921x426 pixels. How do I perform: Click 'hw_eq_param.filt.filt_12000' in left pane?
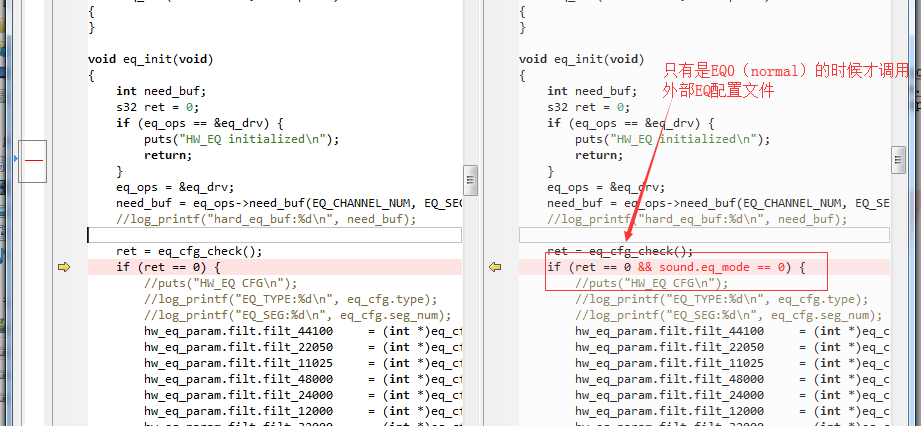238,411
